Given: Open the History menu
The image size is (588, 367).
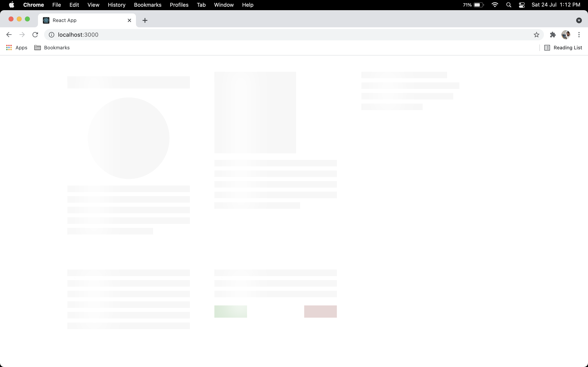Looking at the screenshot, I should (x=117, y=5).
